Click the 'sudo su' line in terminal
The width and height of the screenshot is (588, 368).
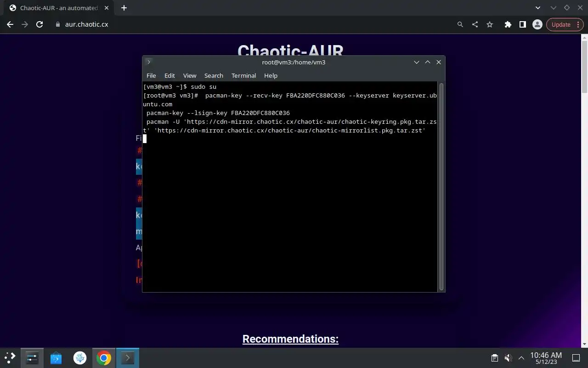(180, 86)
